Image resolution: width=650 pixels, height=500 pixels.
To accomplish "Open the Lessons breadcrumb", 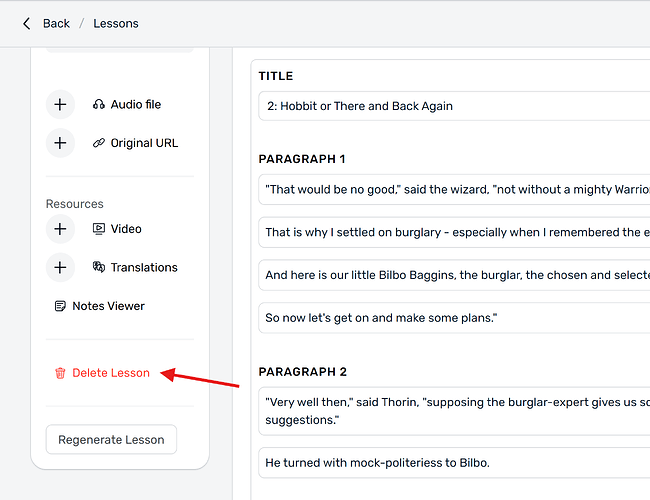I will 116,24.
